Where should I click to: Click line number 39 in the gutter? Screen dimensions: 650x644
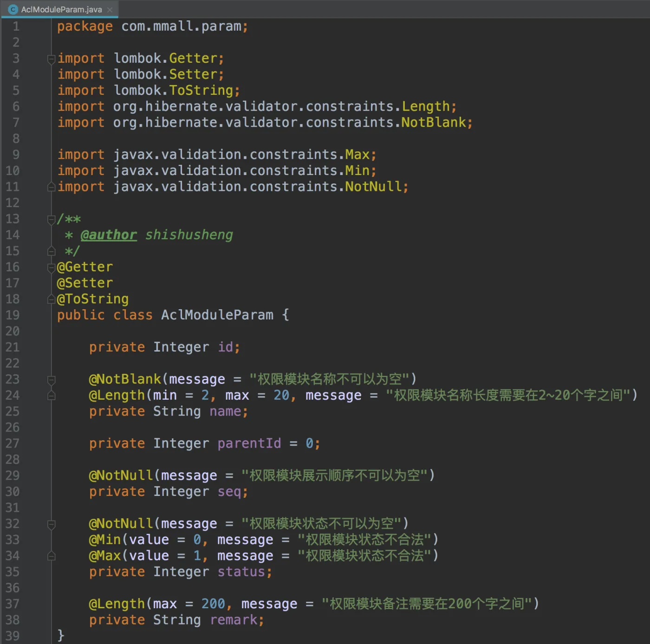point(13,636)
